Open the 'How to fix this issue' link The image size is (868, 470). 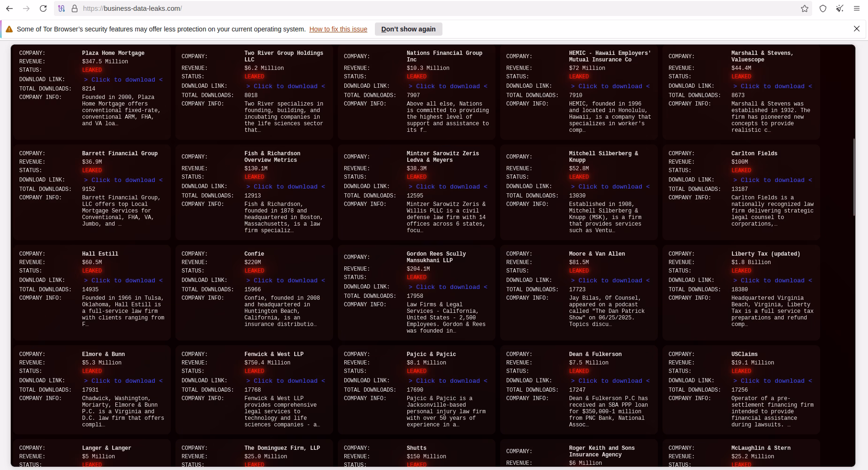click(338, 29)
